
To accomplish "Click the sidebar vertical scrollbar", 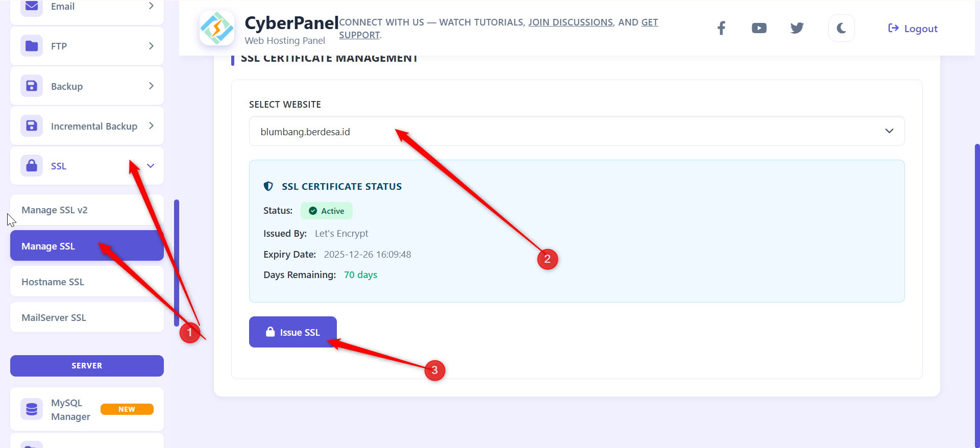I will (x=177, y=263).
